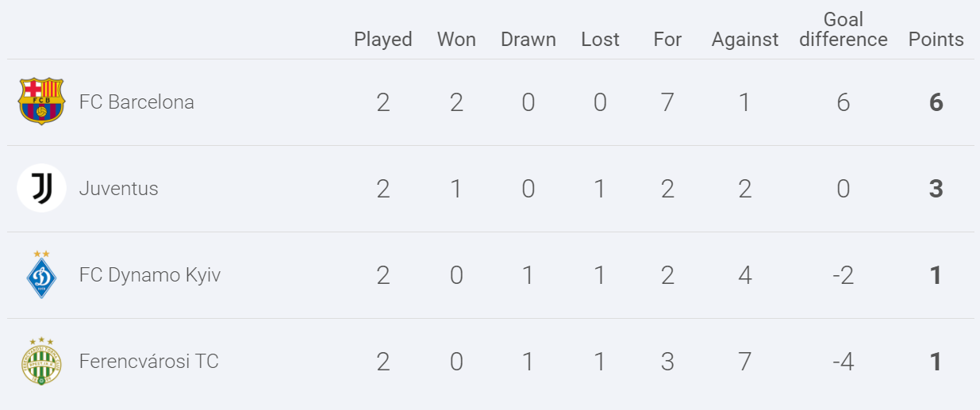Click Barcelona's points value 6
The image size is (980, 410).
point(936,102)
